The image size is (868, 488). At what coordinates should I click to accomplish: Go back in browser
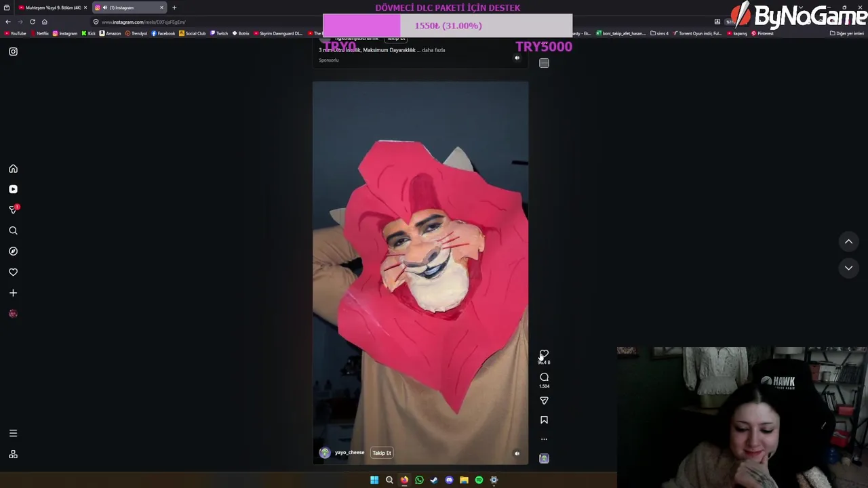point(8,22)
